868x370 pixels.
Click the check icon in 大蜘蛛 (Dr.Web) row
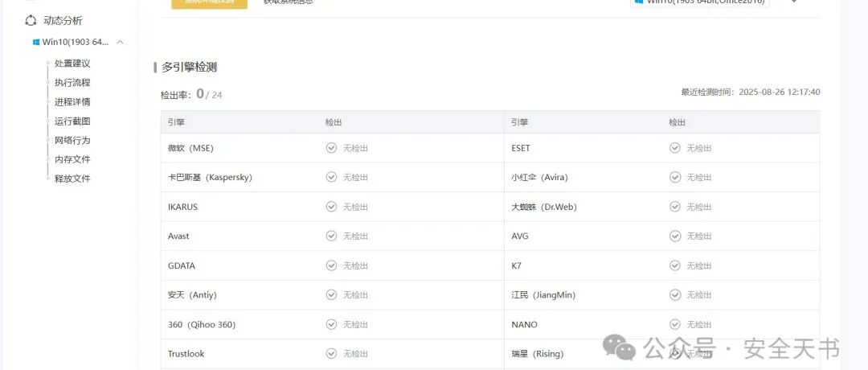pos(675,207)
